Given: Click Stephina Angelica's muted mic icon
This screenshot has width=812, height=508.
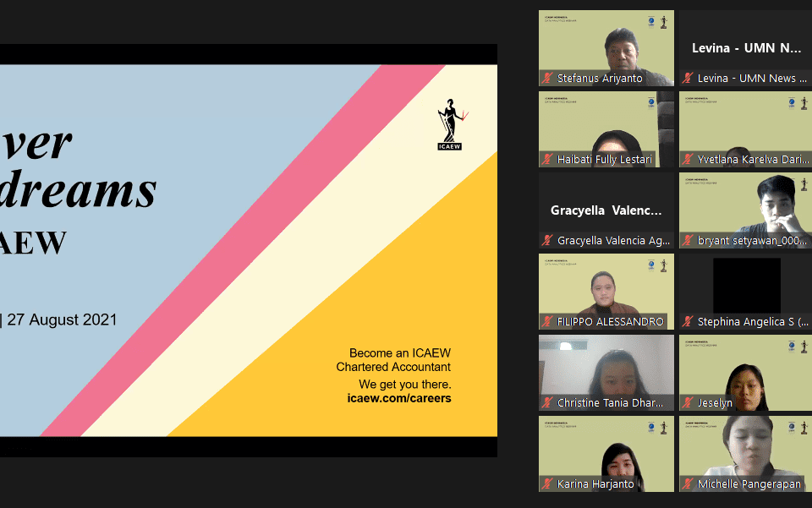Looking at the screenshot, I should point(689,322).
